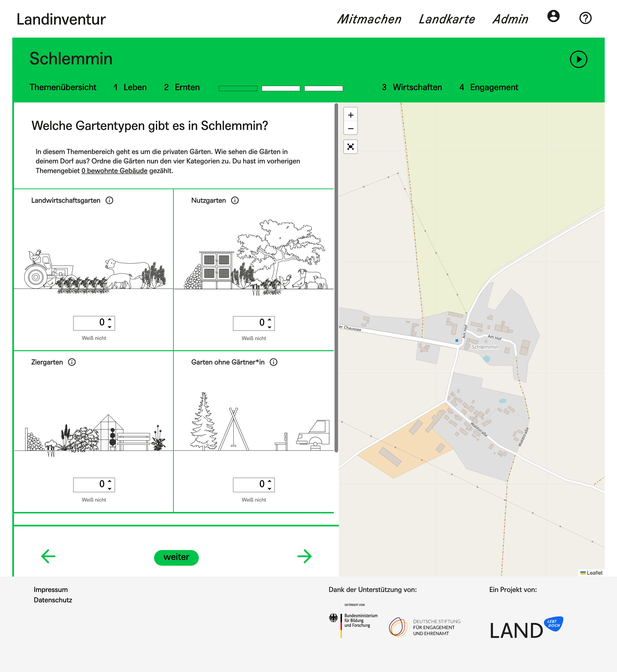Image resolution: width=617 pixels, height=672 pixels.
Task: Click the map fit-to-extent icon
Action: tap(350, 147)
